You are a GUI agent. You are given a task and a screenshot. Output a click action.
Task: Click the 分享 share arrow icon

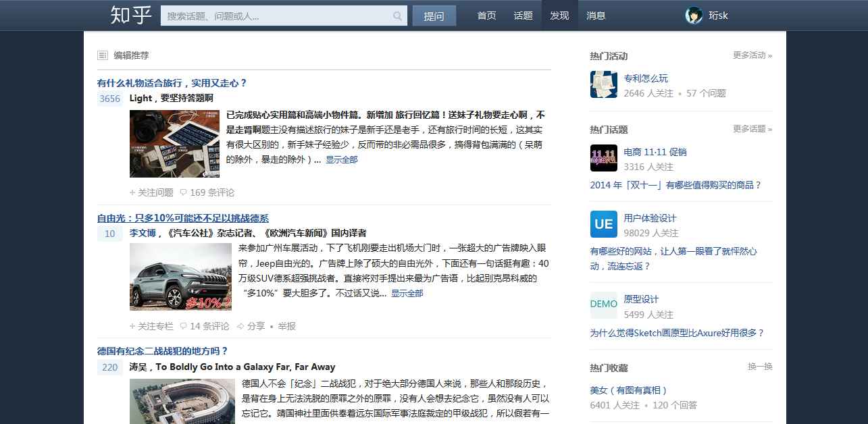(x=240, y=326)
